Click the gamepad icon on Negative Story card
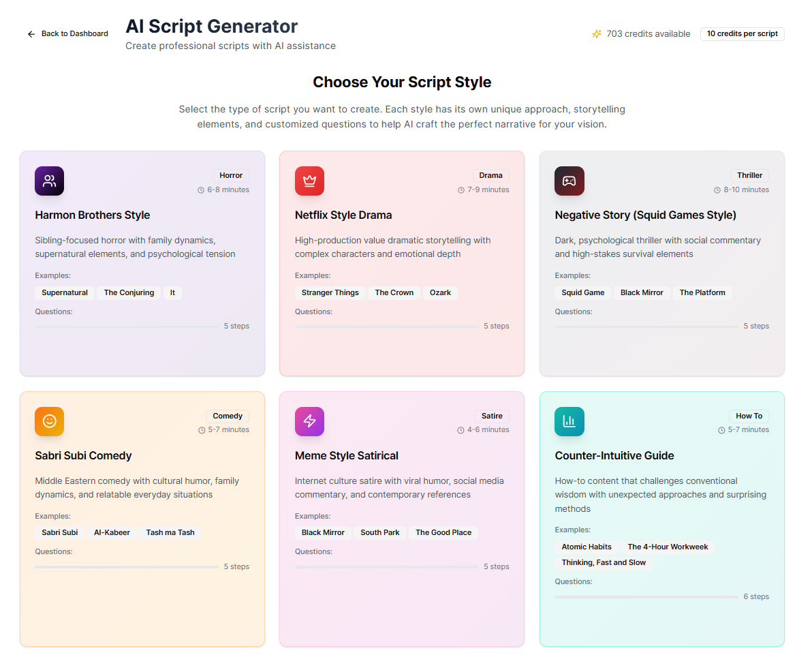This screenshot has width=812, height=655. [569, 181]
